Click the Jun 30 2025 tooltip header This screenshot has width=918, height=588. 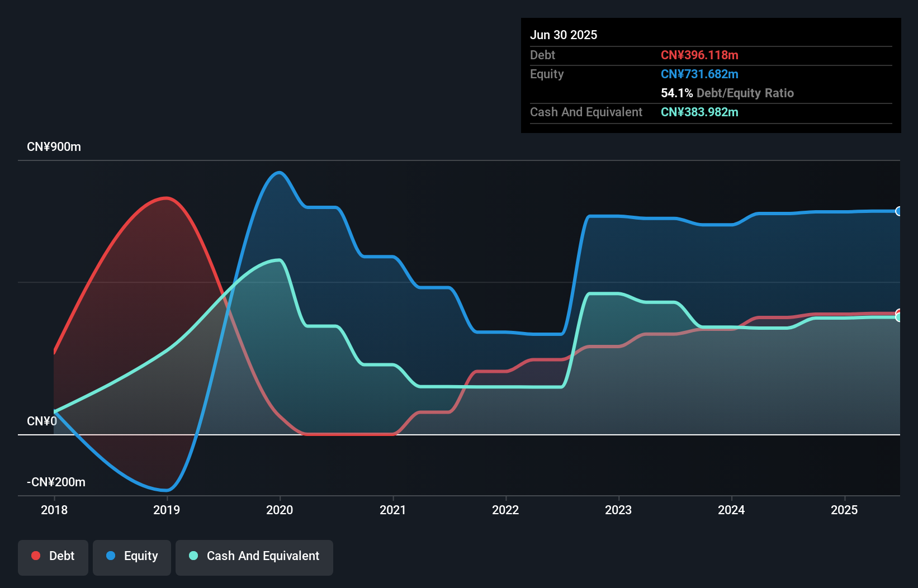coord(564,35)
